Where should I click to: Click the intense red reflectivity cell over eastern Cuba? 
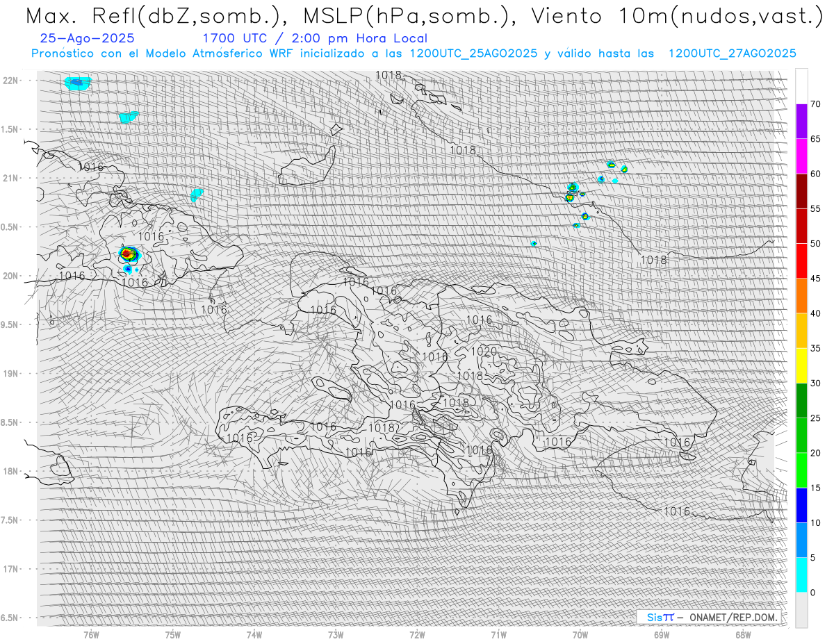[x=128, y=254]
